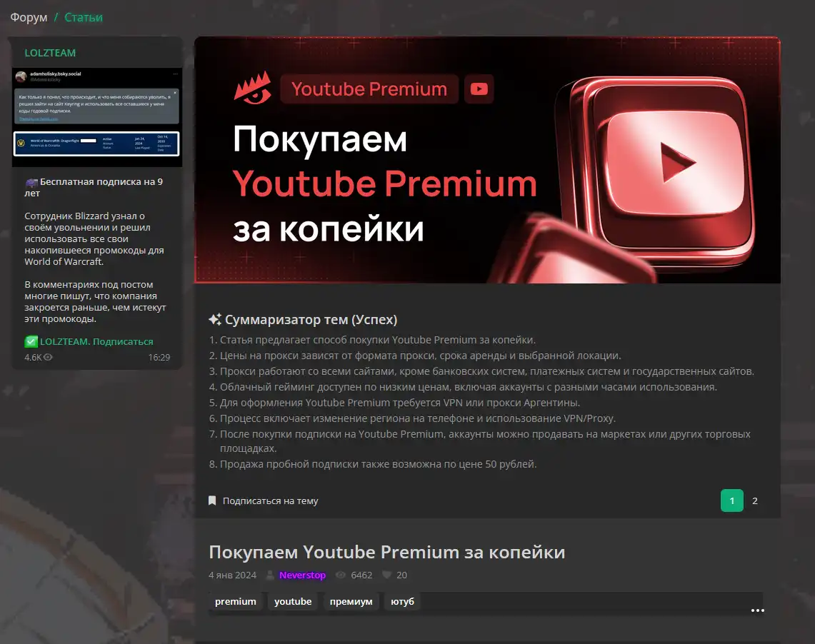Select the premium tag
The image size is (815, 644).
236,602
